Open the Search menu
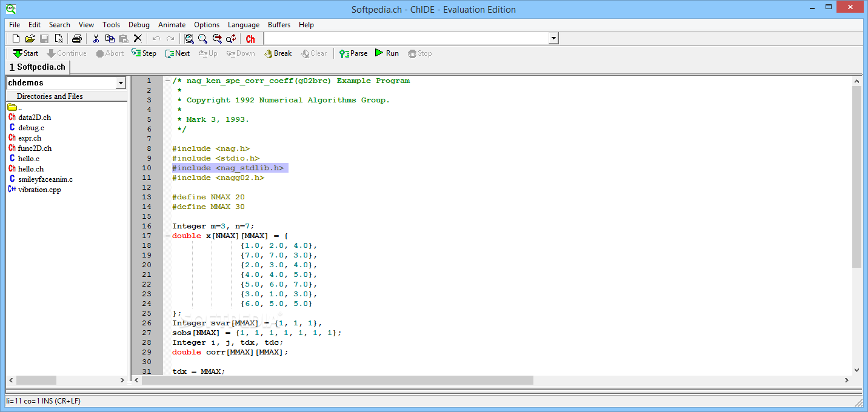Viewport: 868px width, 412px height. click(59, 25)
